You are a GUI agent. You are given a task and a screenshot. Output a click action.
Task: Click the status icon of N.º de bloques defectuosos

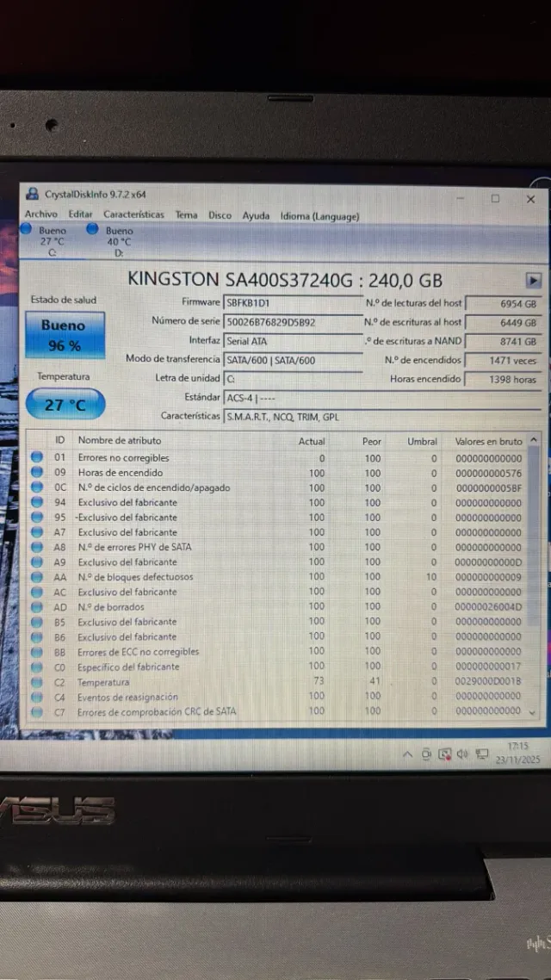coord(37,577)
